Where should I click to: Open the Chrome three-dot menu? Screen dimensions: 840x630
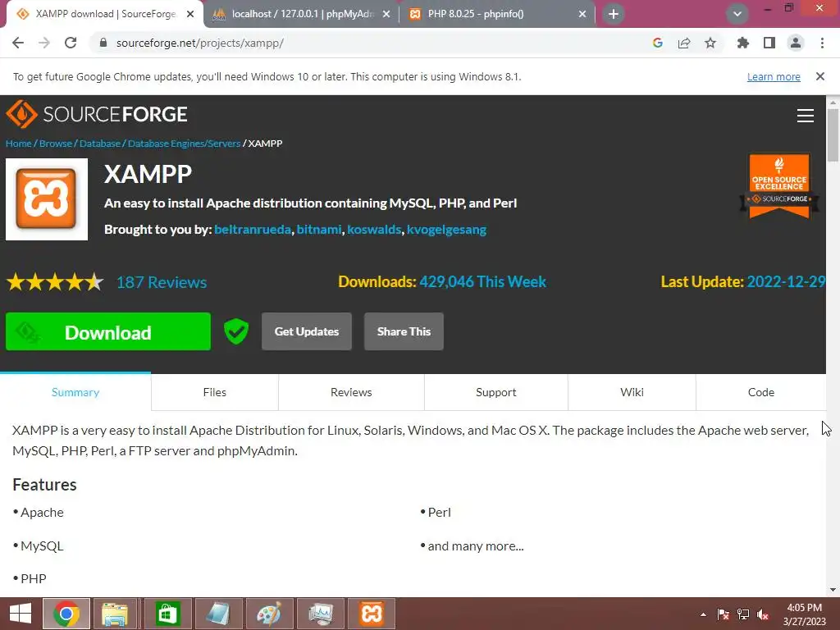[x=822, y=43]
